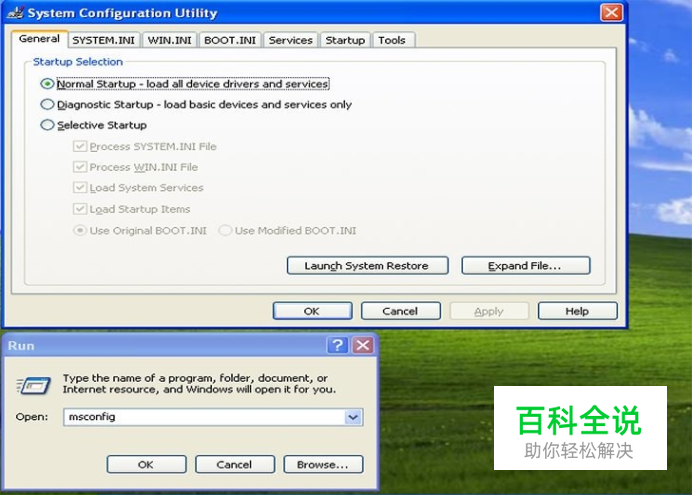
Task: Open the Services tab
Action: pos(291,40)
